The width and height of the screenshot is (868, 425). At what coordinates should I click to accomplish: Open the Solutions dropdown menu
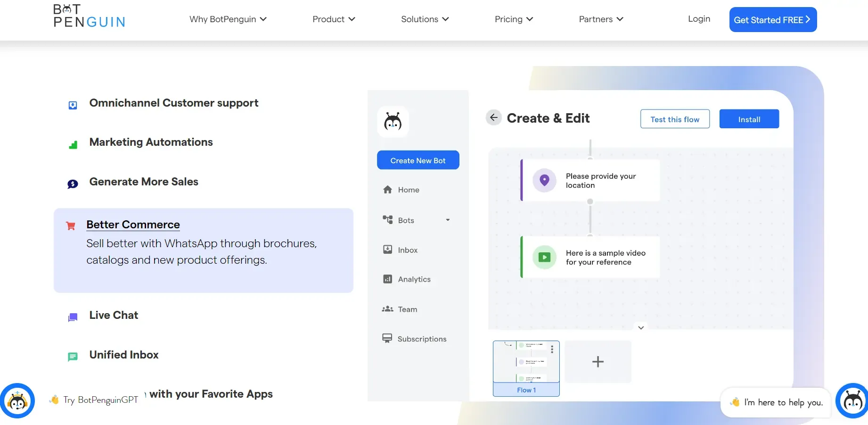click(x=425, y=19)
